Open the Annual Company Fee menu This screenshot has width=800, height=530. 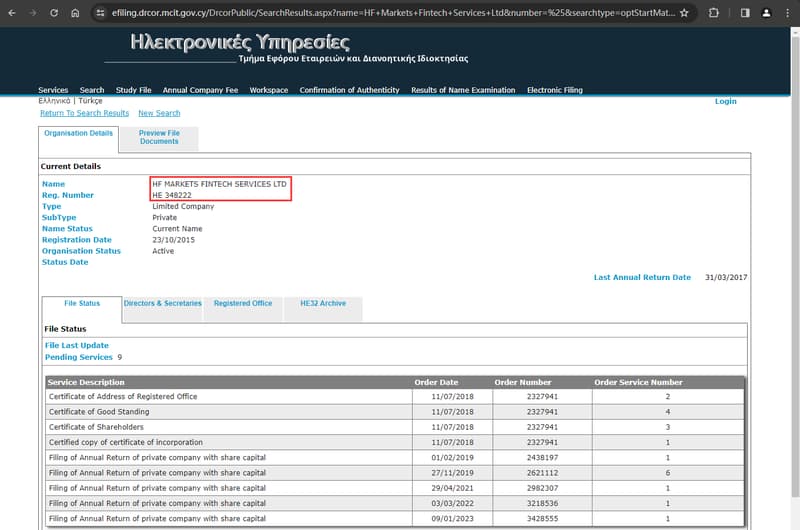[x=200, y=90]
